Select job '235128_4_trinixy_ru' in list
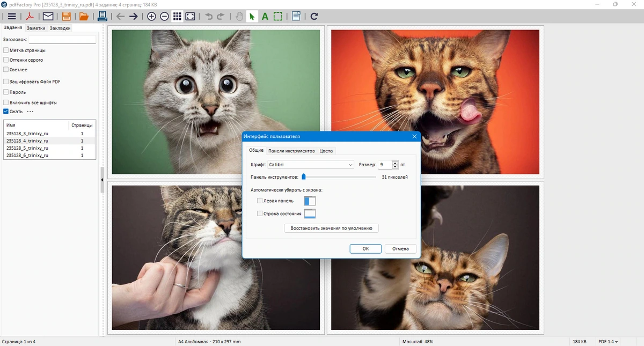This screenshot has width=644, height=346. click(x=50, y=141)
